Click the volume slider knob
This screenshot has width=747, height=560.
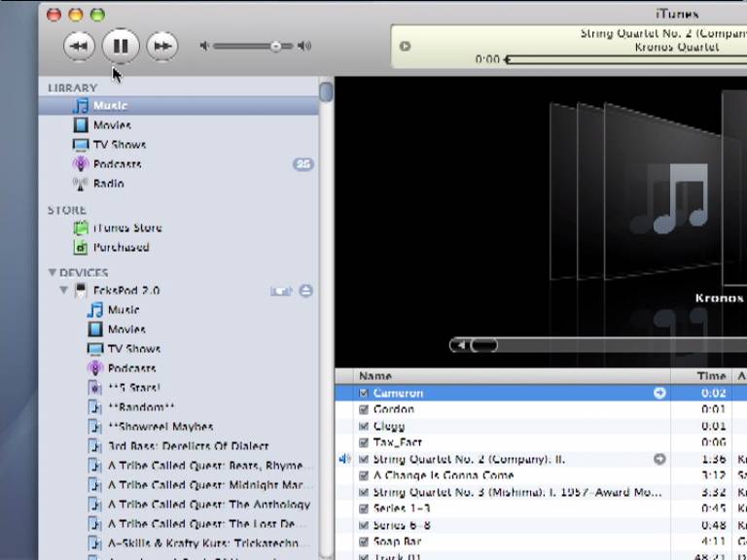pyautogui.click(x=276, y=47)
